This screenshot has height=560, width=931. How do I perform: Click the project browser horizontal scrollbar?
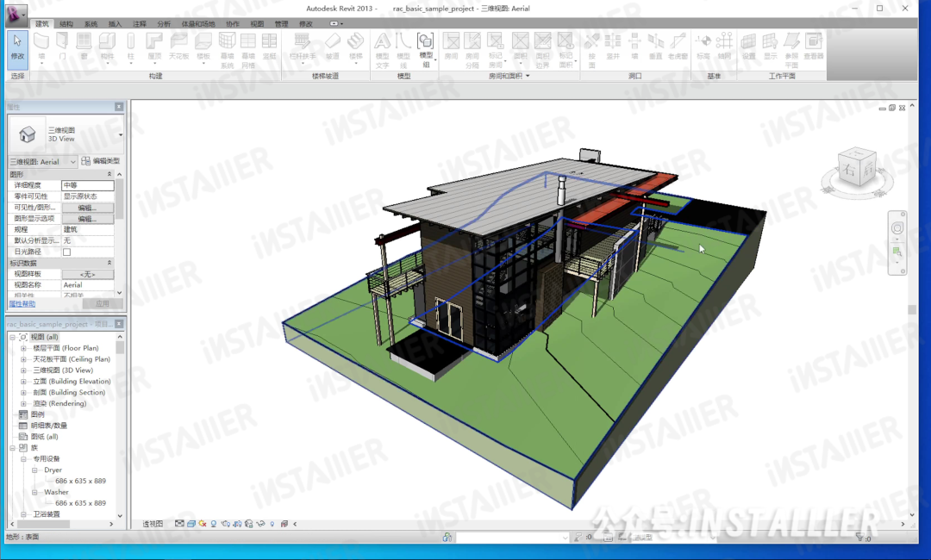pyautogui.click(x=61, y=525)
